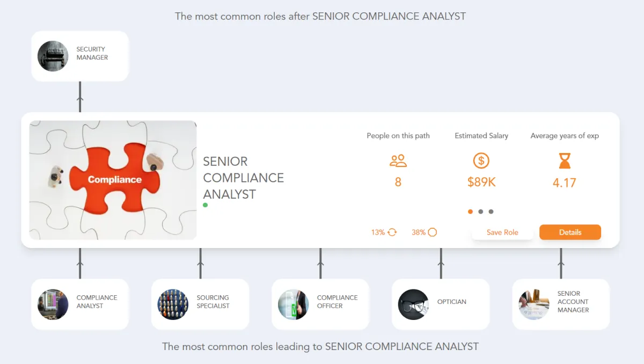
Task: Select the first orange carousel dot
Action: click(x=471, y=212)
